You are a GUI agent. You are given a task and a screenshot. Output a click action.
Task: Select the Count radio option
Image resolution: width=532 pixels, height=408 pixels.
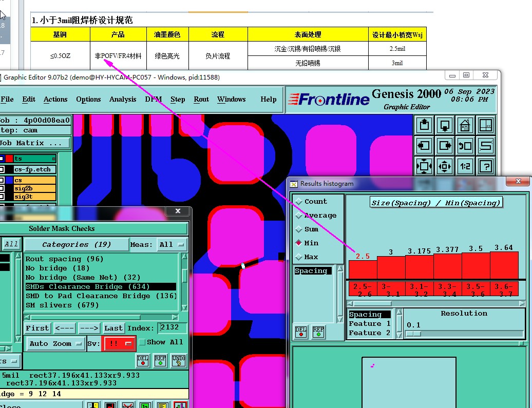pos(298,202)
